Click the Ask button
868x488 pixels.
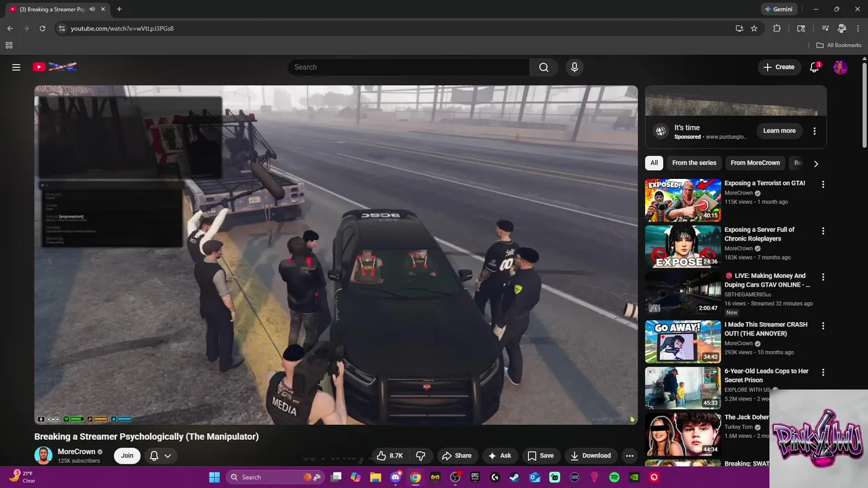click(x=499, y=455)
